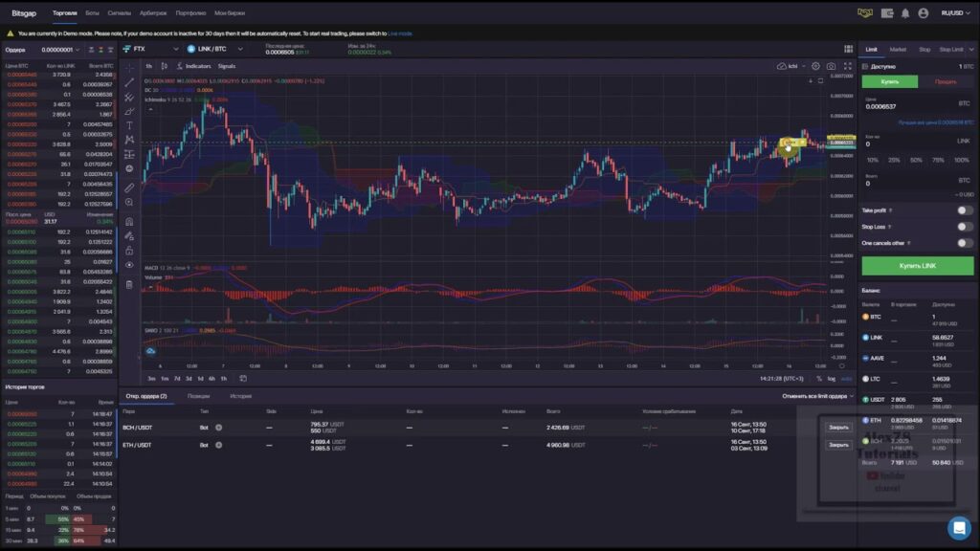
Task: Open the support chat bubble
Action: (958, 528)
